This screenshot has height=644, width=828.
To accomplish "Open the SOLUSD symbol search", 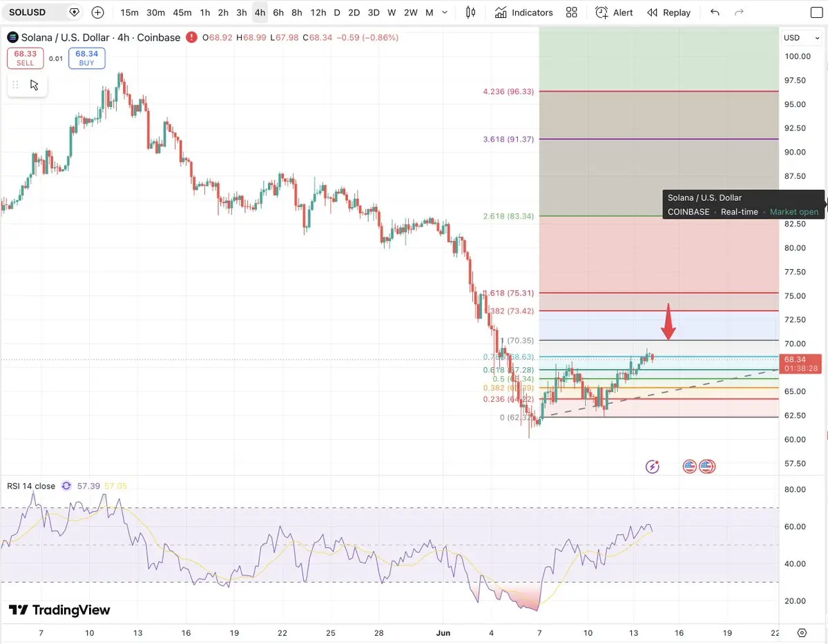I will click(28, 12).
